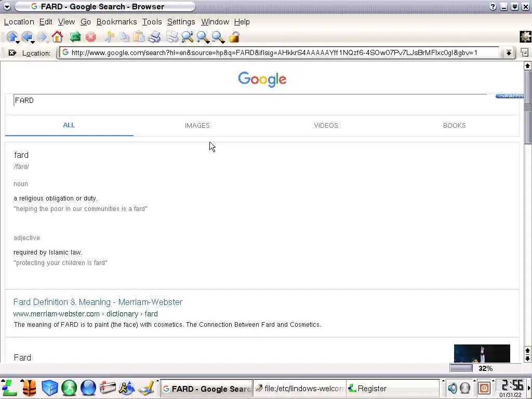The image size is (532, 399).
Task: Expand location bar URL history dropdown
Action: [509, 52]
